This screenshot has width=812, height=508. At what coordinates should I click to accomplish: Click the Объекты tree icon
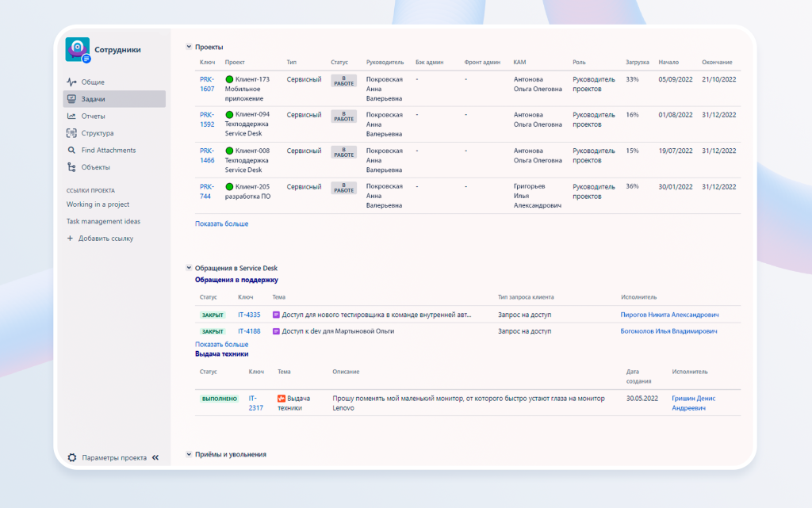click(x=71, y=167)
